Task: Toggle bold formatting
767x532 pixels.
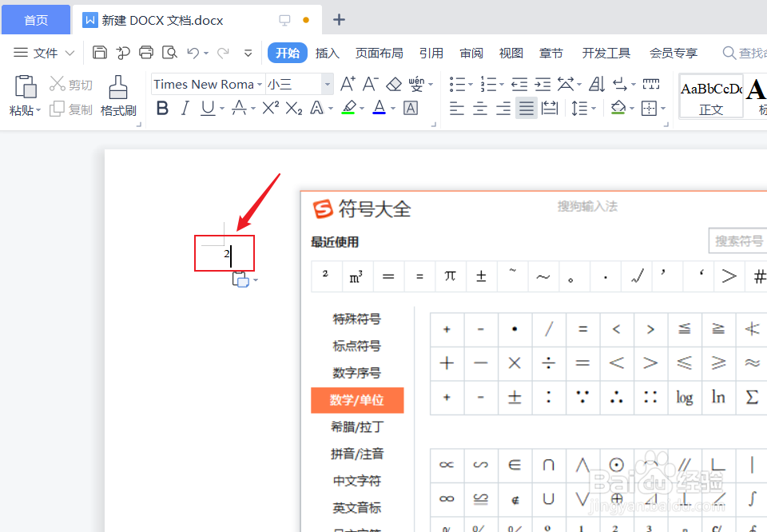Action: click(162, 108)
